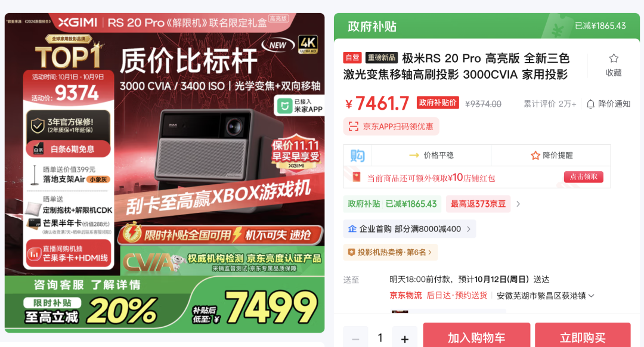Click 立即购买 button
This screenshot has height=347, width=644.
tap(583, 336)
